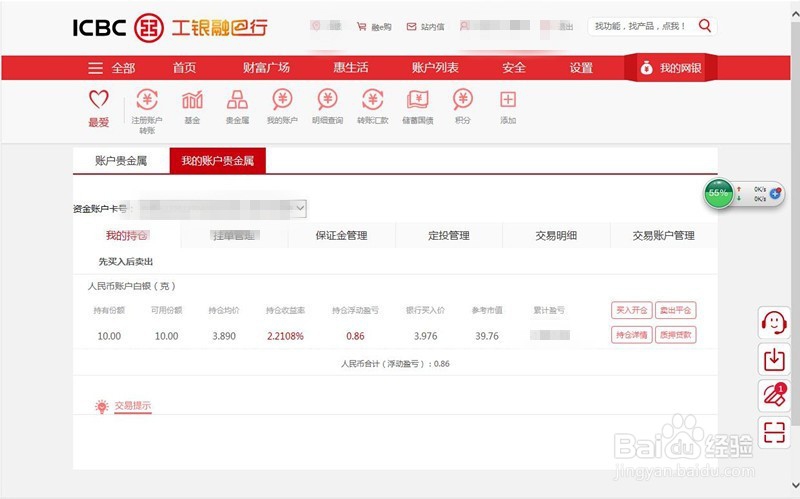Screen dimensions: 800x499
Task: Open 站内信 mail inbox
Action: [x=426, y=27]
